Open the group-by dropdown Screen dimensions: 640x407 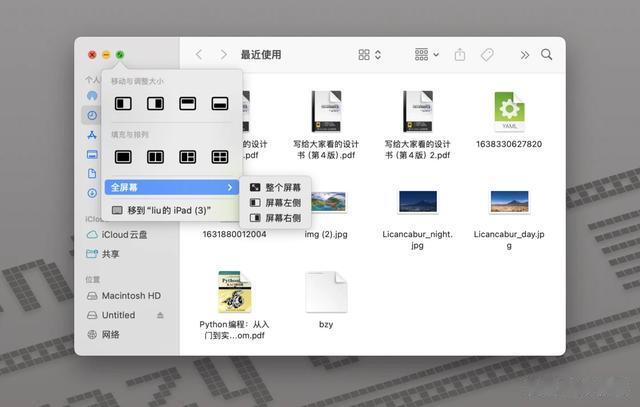tap(427, 54)
